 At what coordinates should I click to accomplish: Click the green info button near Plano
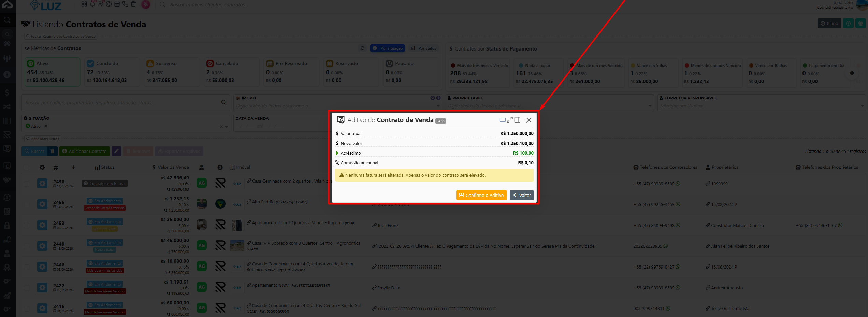pyautogui.click(x=849, y=23)
